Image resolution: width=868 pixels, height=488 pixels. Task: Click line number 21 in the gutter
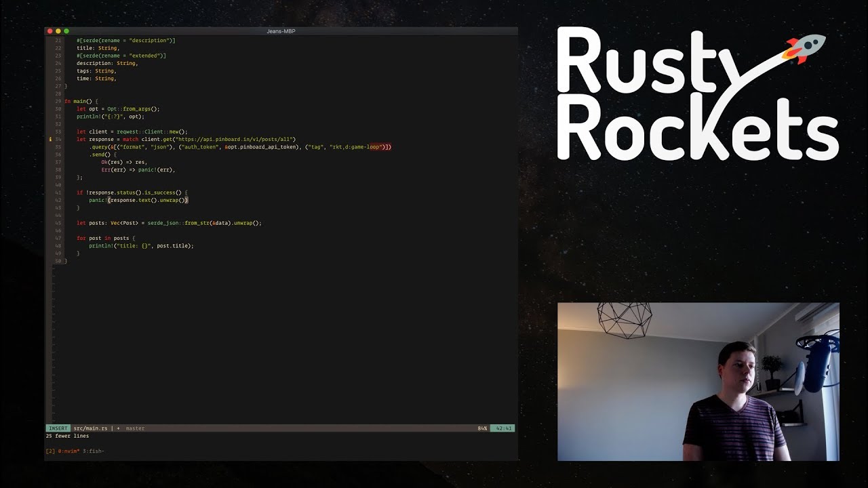[58, 40]
